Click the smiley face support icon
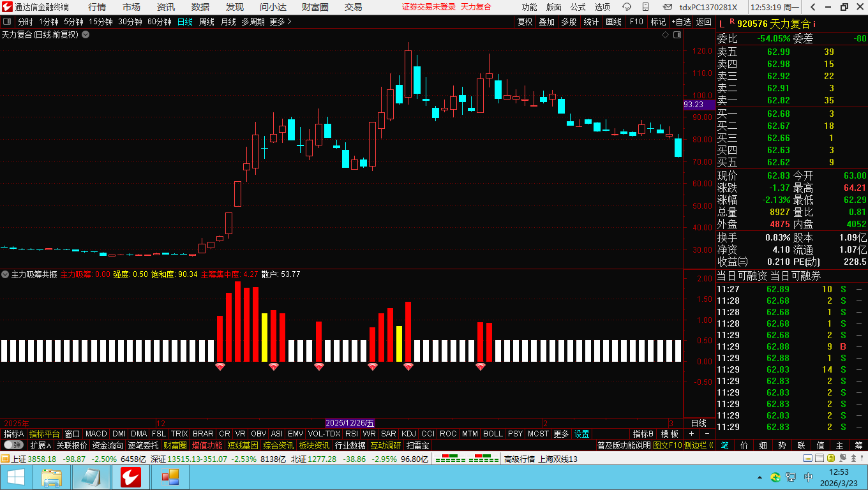 pyautogui.click(x=627, y=7)
